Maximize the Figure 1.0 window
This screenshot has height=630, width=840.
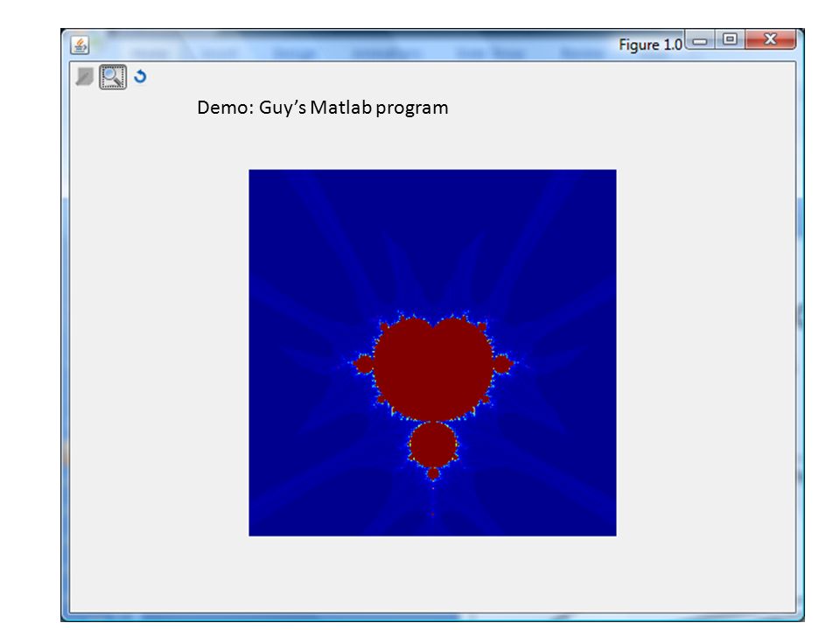click(x=730, y=39)
